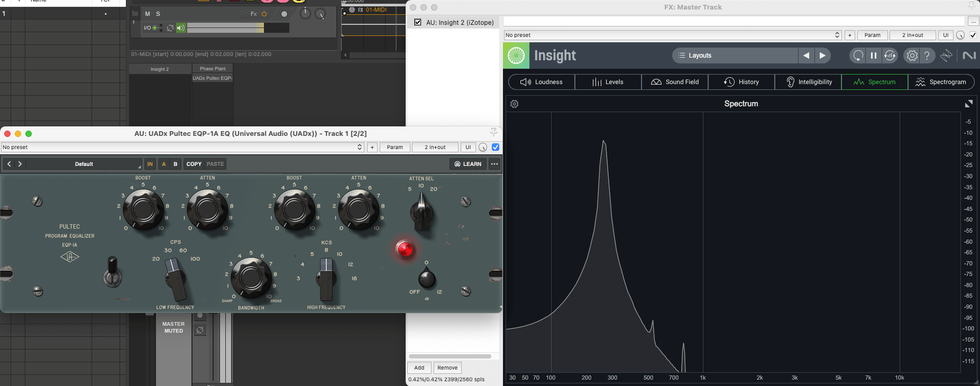The image size is (980, 386).
Task: Open Insight global settings gear
Action: (912, 56)
